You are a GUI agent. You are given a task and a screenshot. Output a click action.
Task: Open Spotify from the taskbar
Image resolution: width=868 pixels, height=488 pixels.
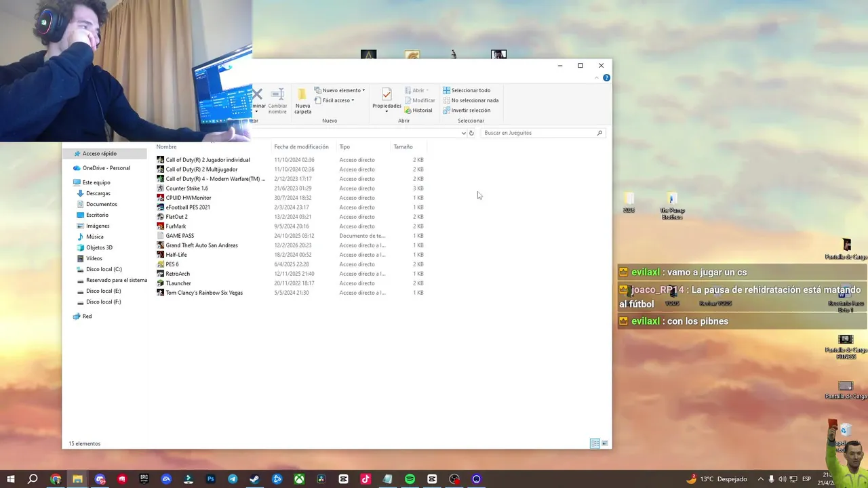(410, 479)
